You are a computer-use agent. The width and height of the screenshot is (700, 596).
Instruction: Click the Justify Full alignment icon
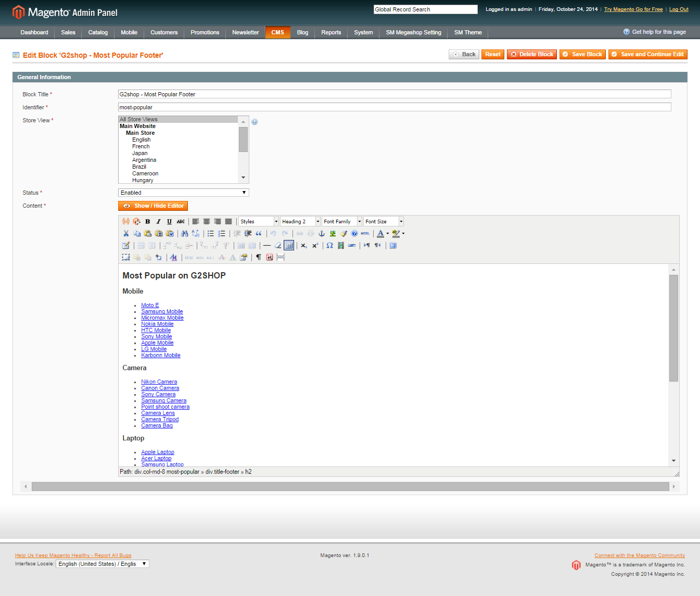[228, 221]
